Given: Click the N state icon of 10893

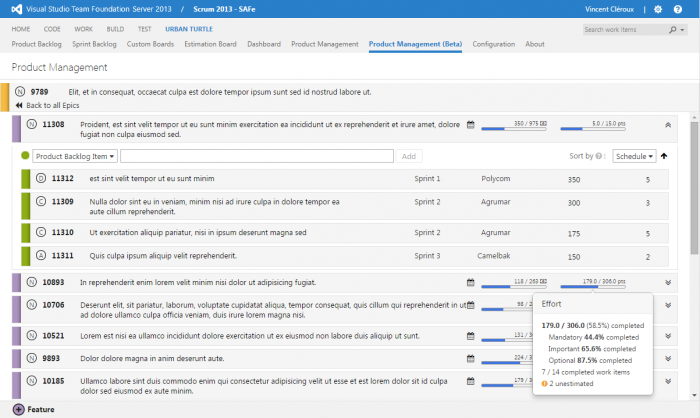Looking at the screenshot, I should tap(32, 282).
